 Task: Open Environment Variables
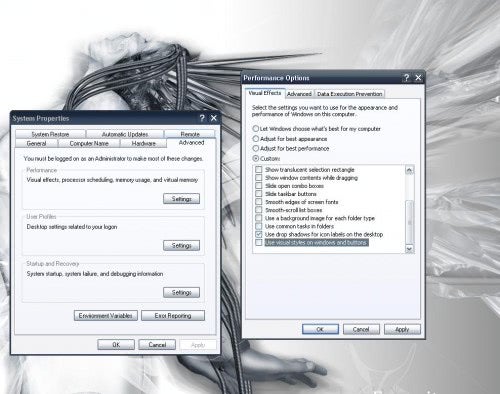106,315
